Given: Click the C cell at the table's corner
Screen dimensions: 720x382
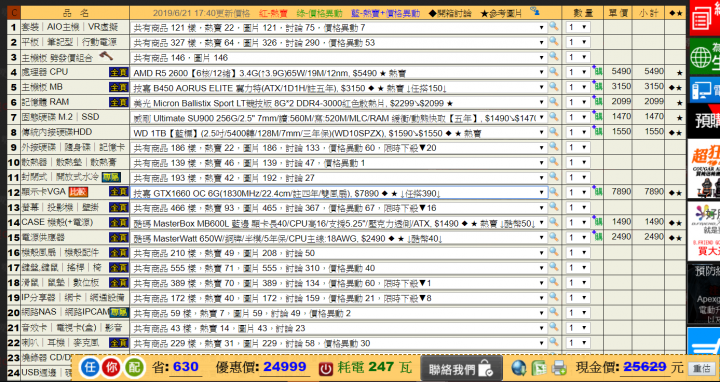Looking at the screenshot, I should [x=14, y=12].
